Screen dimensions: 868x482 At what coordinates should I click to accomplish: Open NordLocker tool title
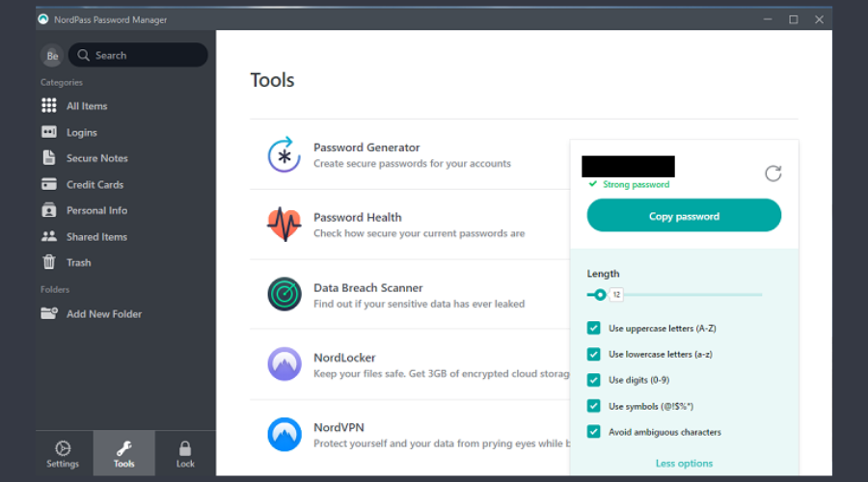click(x=344, y=358)
